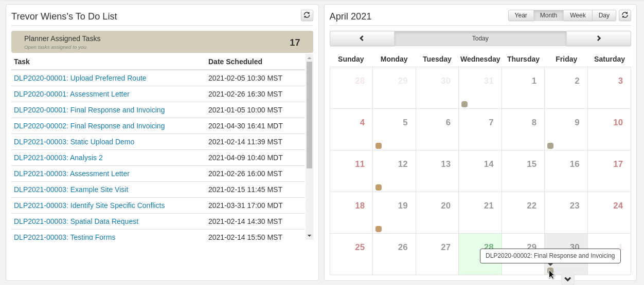This screenshot has width=644, height=285.
Task: Click event marker on April 12
Action: [x=379, y=187]
